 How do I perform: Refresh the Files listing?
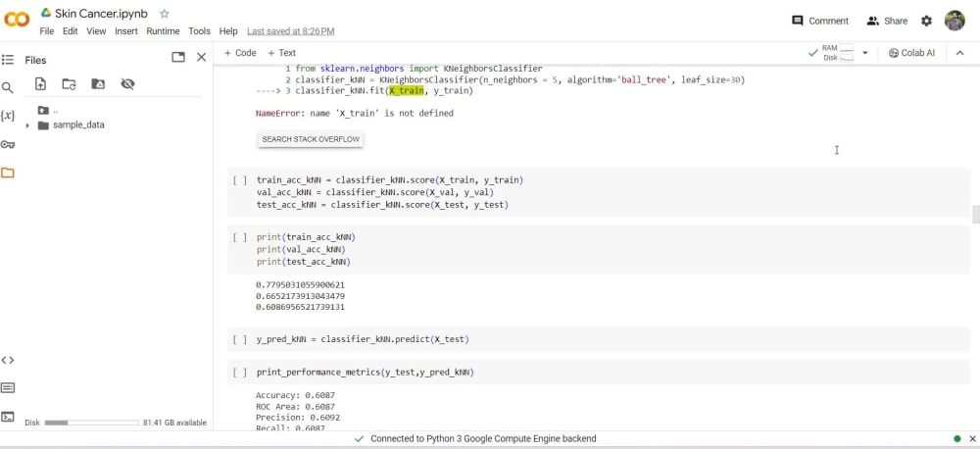(x=69, y=83)
